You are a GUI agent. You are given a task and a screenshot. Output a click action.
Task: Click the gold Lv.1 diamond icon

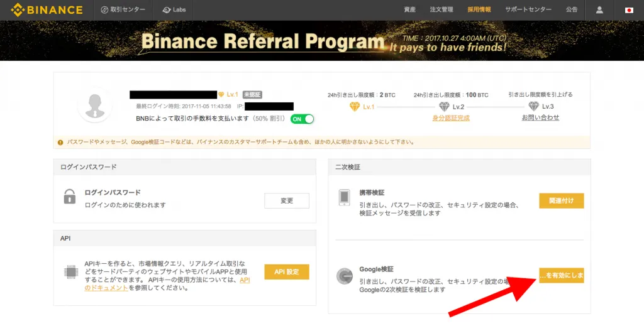tap(355, 107)
